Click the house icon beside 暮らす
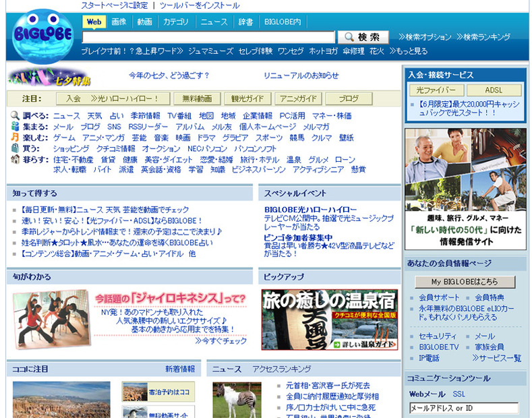Viewport: 532px width, 418px height. (15, 159)
